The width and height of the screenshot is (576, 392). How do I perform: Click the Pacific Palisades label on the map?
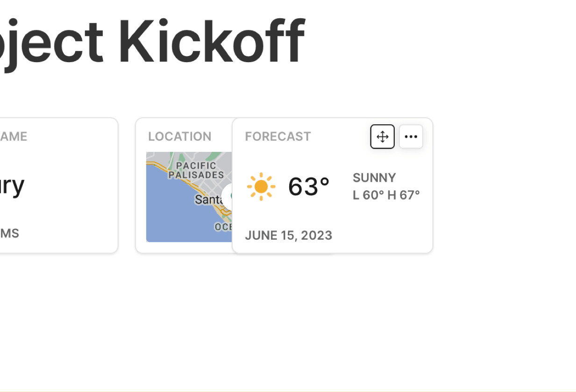coord(196,170)
